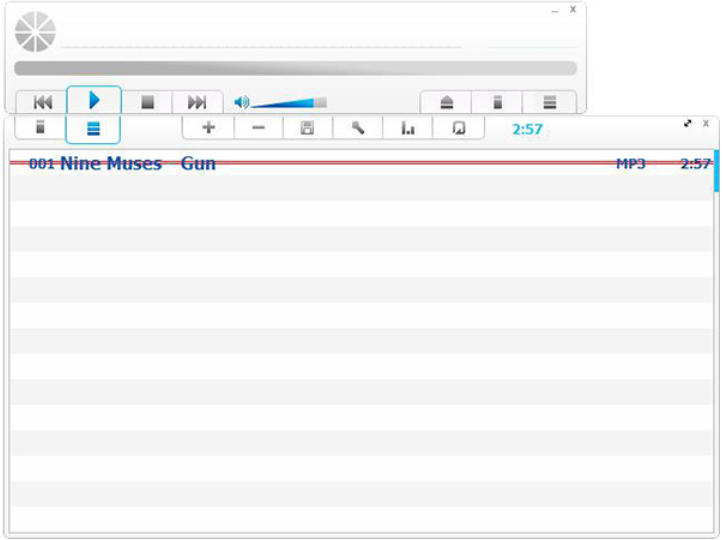Switch to the compact playlist view tab
723x540 pixels.
pos(40,128)
